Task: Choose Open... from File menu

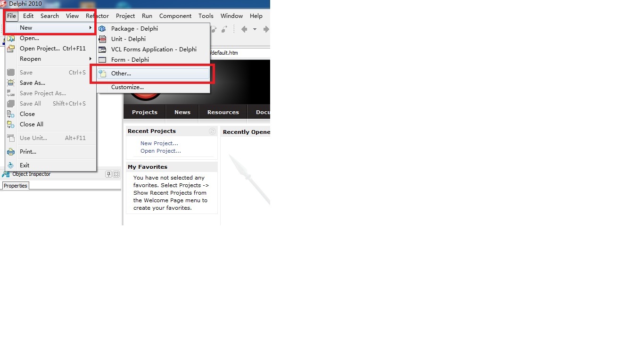Action: coord(50,38)
